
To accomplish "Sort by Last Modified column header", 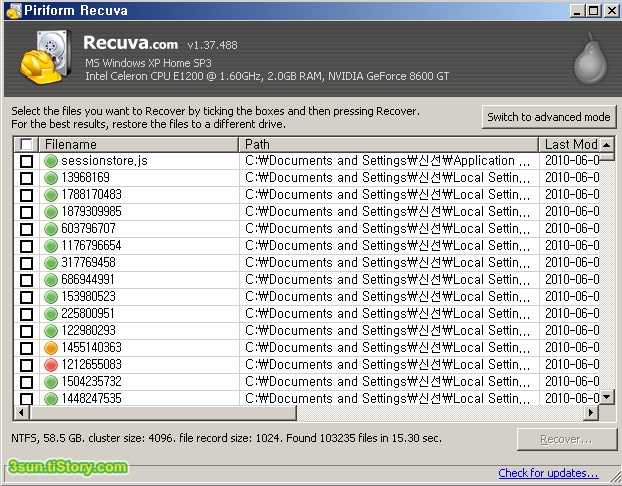I will coord(569,144).
